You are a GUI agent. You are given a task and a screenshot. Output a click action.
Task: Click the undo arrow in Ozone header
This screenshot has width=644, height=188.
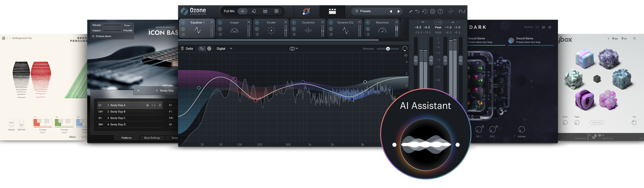click(417, 11)
